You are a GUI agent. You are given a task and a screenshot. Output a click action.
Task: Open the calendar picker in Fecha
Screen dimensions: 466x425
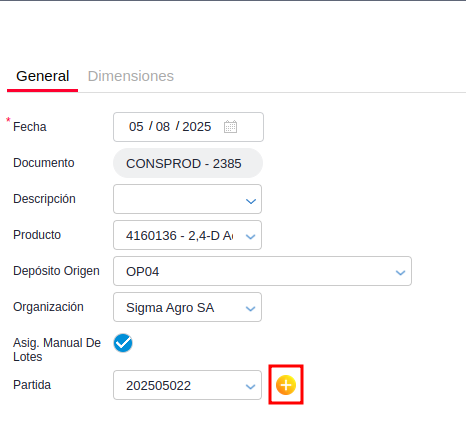[230, 127]
